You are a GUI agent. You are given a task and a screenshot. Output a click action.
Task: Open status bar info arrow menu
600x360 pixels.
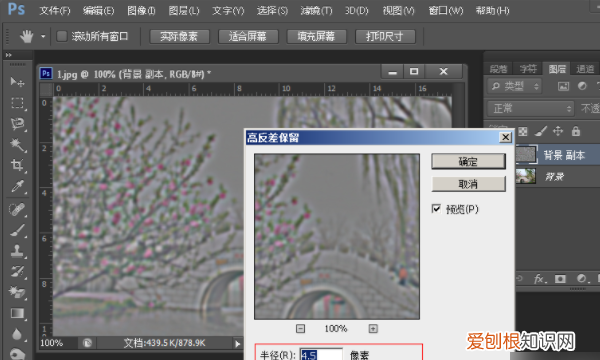[238, 343]
